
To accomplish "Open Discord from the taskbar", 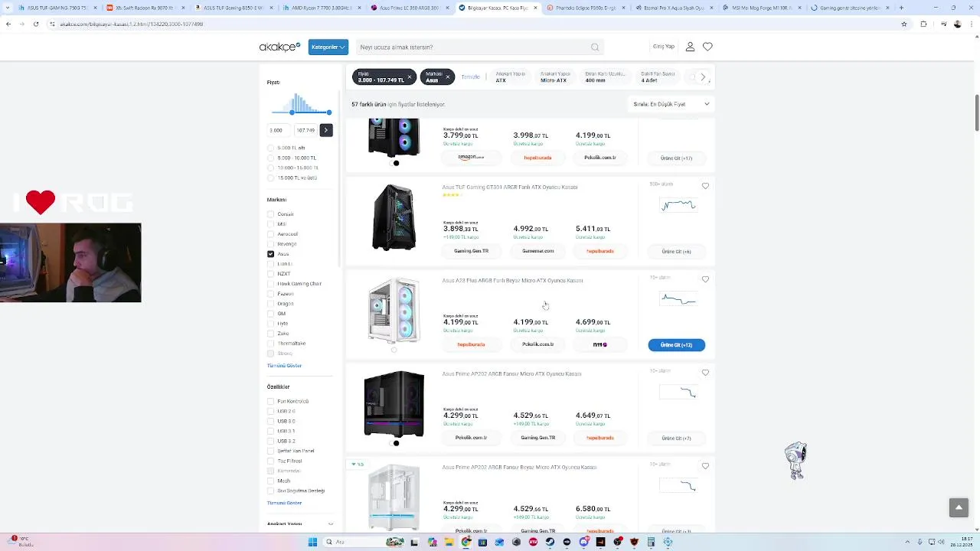I will [584, 542].
